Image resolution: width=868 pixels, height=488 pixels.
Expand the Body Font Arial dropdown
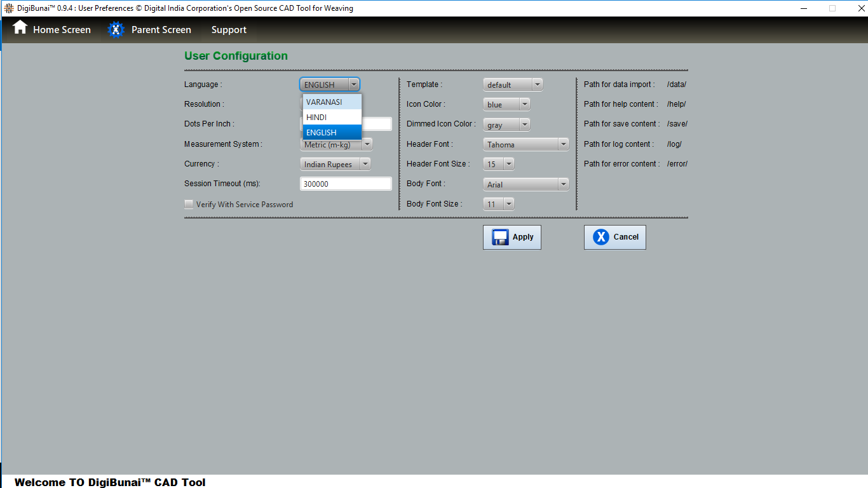coord(526,185)
